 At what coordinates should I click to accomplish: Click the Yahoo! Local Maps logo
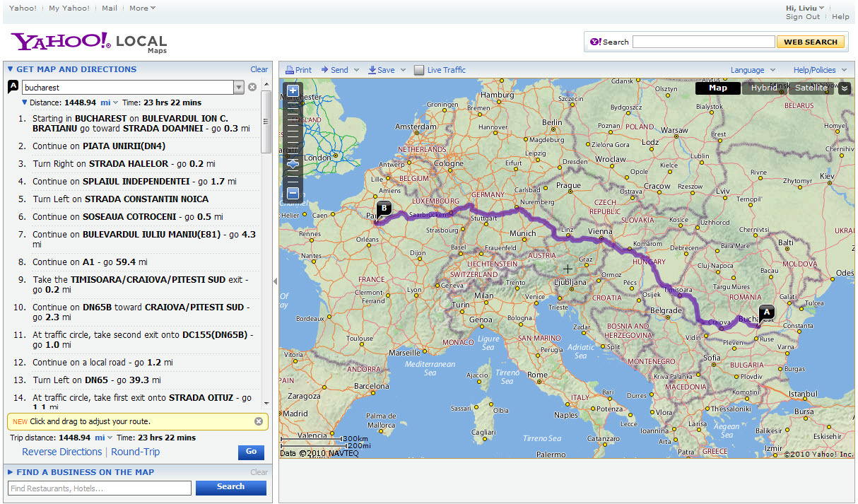pyautogui.click(x=89, y=42)
